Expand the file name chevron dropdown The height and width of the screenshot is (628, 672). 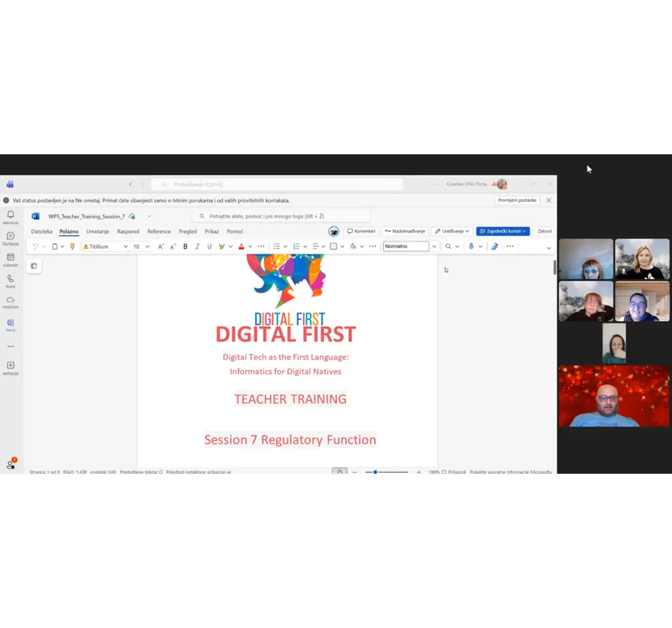click(x=149, y=217)
